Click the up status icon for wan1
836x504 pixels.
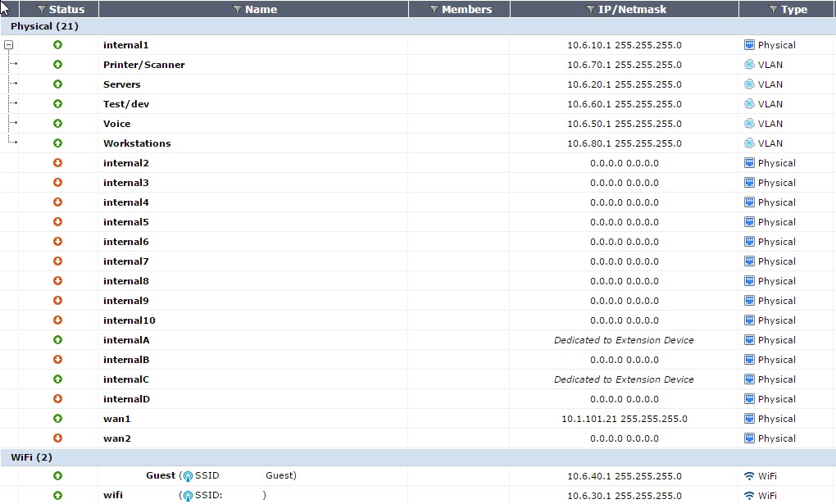tap(57, 419)
